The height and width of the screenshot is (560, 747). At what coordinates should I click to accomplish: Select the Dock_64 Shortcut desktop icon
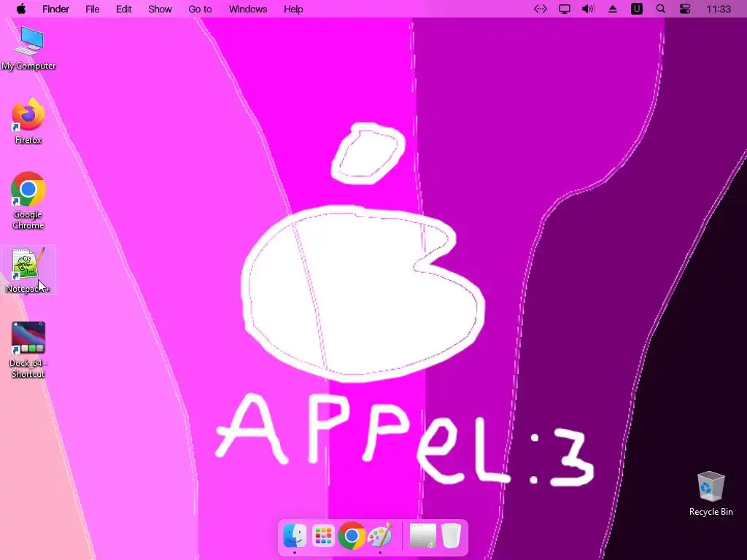(x=28, y=350)
